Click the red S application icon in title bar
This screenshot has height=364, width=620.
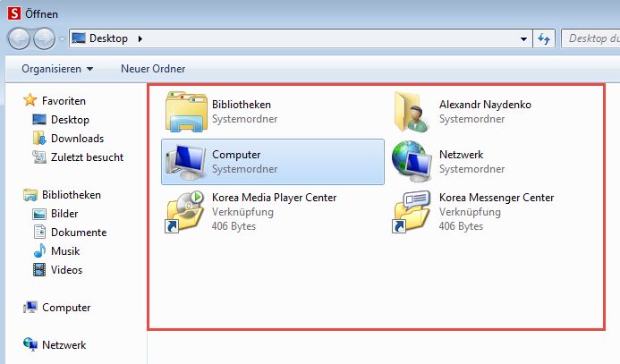[14, 13]
